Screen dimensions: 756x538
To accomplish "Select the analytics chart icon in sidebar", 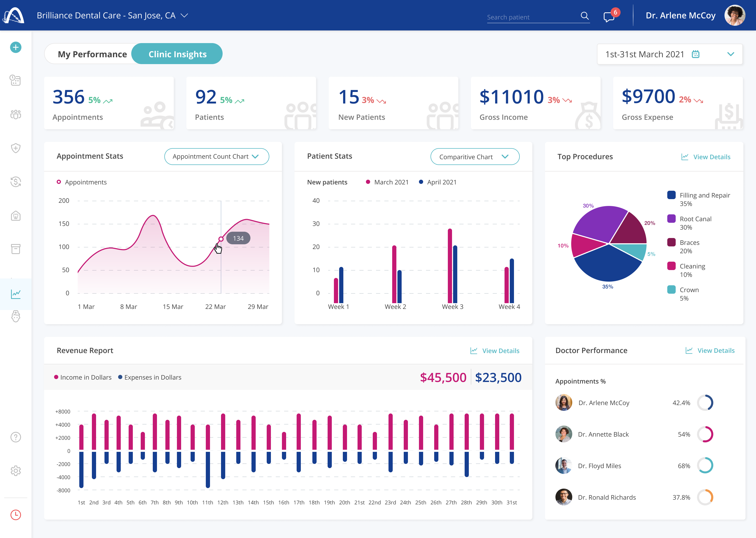I will [15, 294].
